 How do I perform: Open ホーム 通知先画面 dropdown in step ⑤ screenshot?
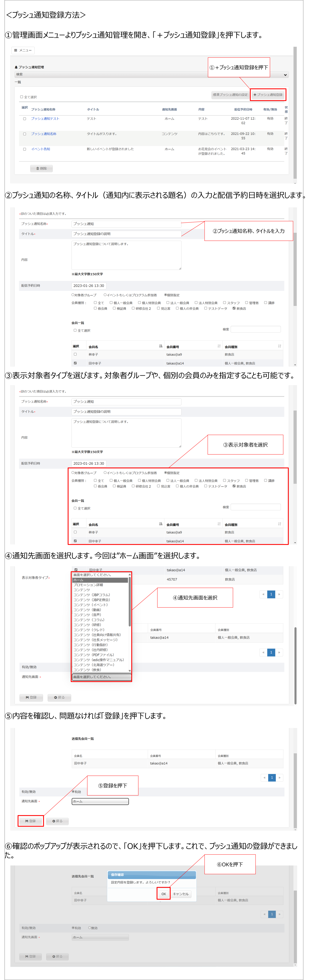[100, 801]
